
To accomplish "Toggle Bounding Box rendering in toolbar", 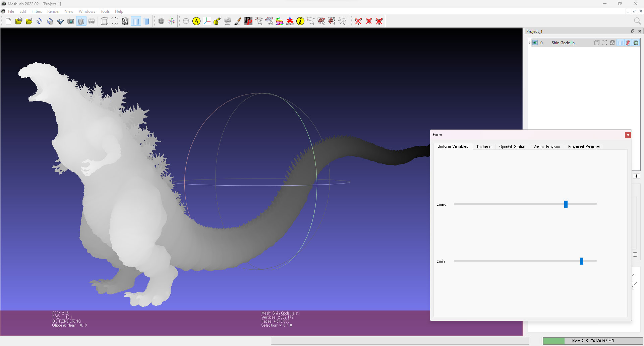I will [x=104, y=21].
